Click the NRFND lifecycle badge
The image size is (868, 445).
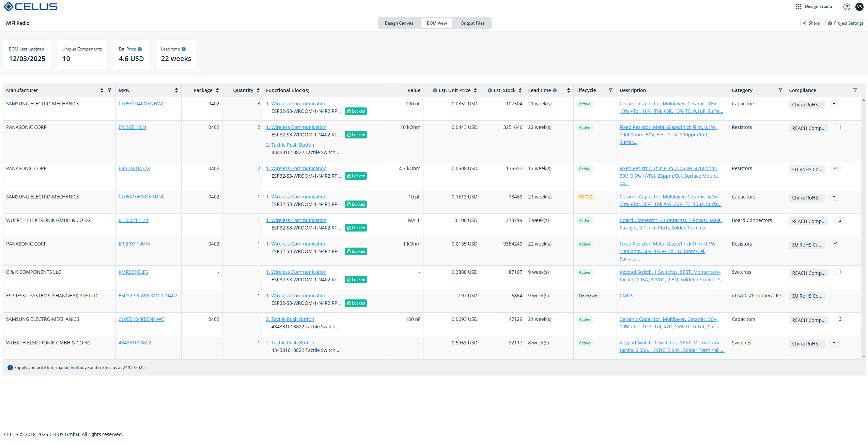coord(586,197)
